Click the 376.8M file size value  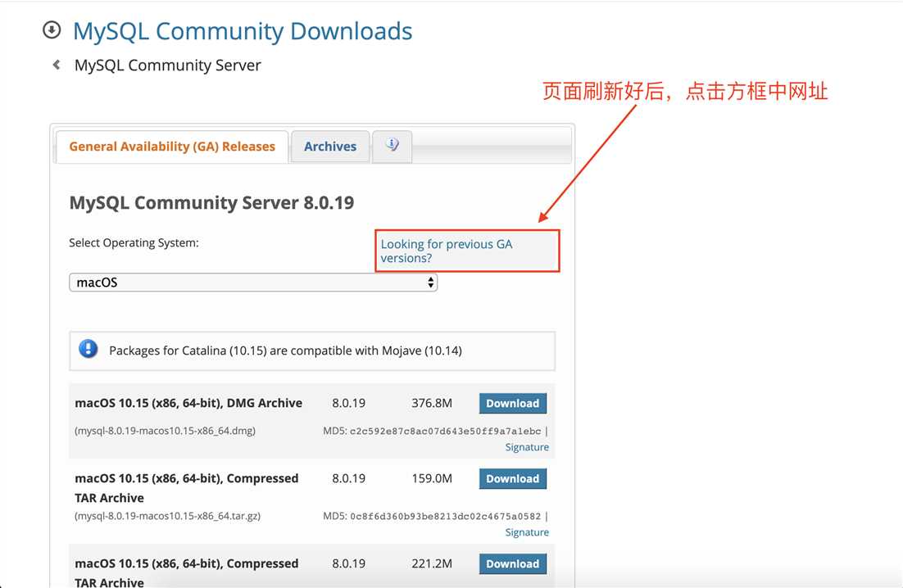click(432, 403)
